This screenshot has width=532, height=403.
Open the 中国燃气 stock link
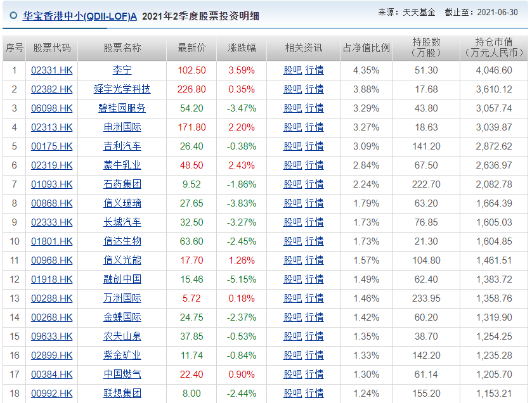[x=122, y=374]
